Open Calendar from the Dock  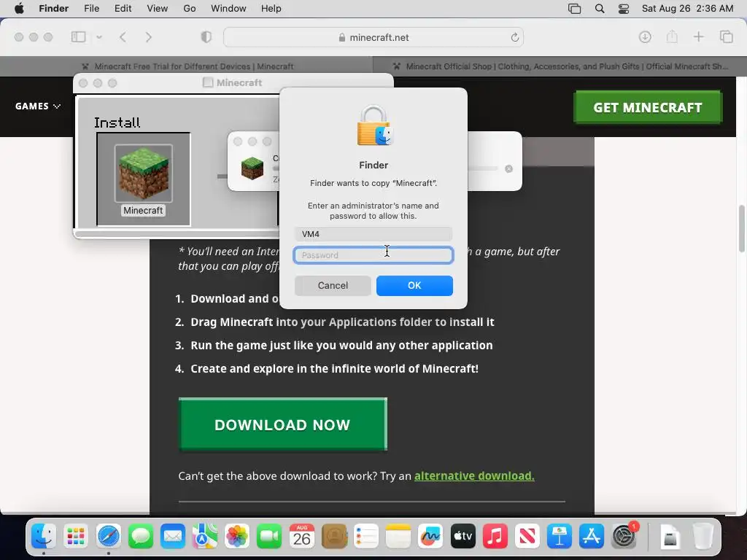click(x=301, y=537)
